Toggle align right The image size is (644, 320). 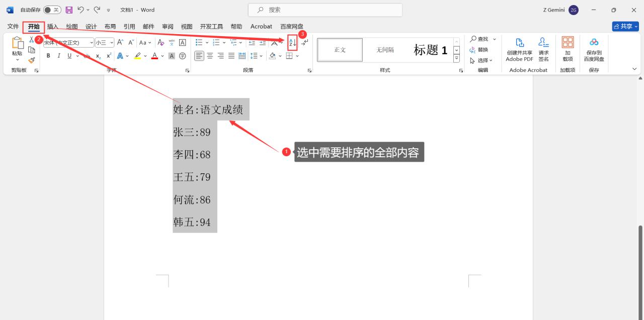(x=220, y=56)
